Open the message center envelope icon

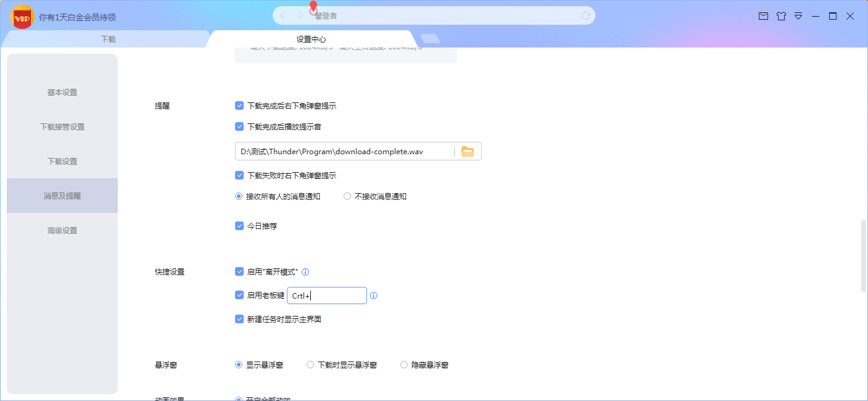click(x=764, y=16)
